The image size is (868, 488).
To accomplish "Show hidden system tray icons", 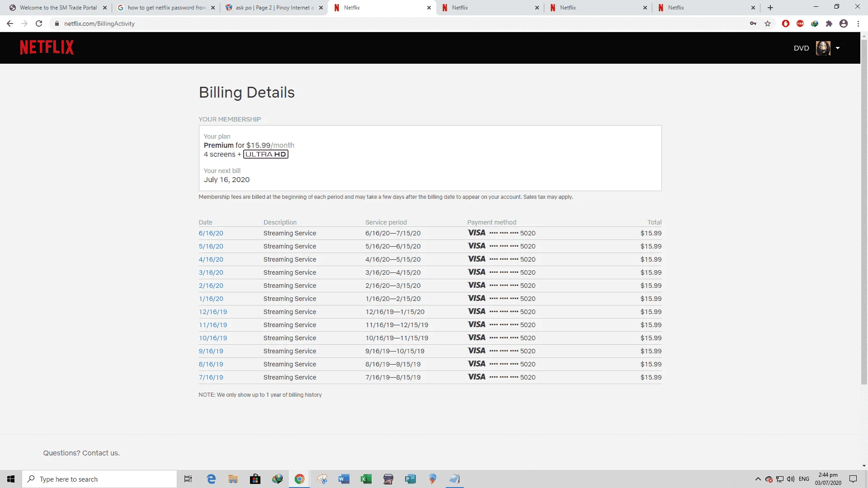I will pyautogui.click(x=758, y=479).
